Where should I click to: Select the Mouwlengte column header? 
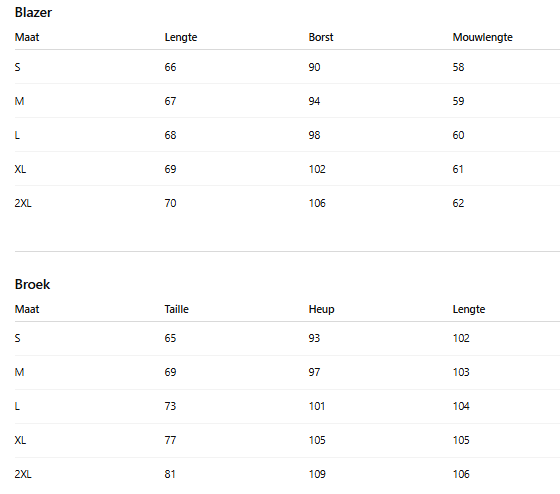click(482, 37)
